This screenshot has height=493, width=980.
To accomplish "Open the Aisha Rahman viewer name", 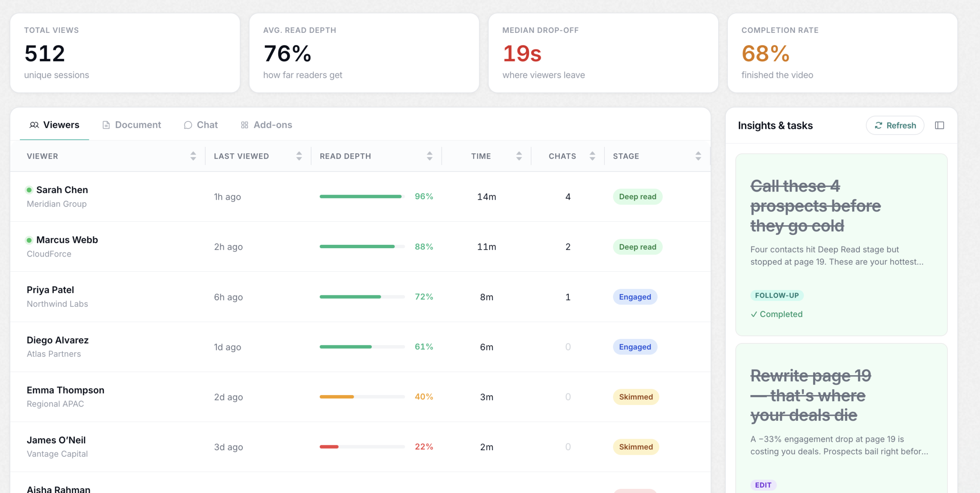I will [x=59, y=489].
